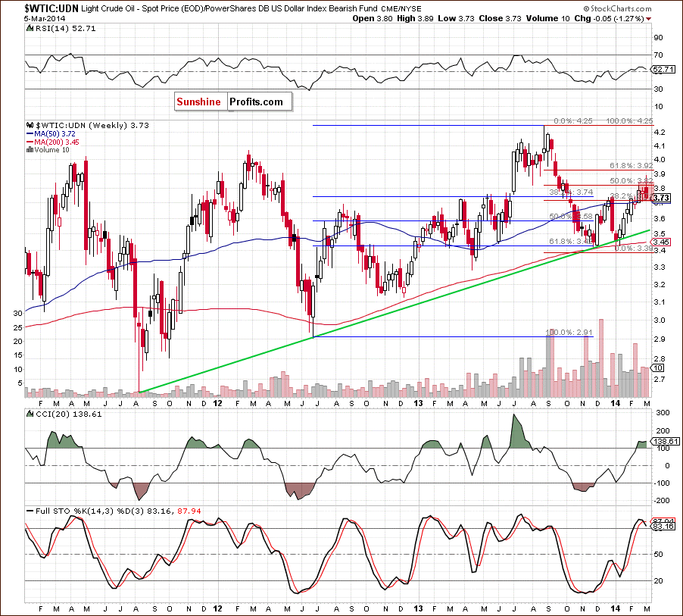The height and width of the screenshot is (616, 683).
Task: Click the red 3.45 MA(200) price tag
Action: coord(661,242)
